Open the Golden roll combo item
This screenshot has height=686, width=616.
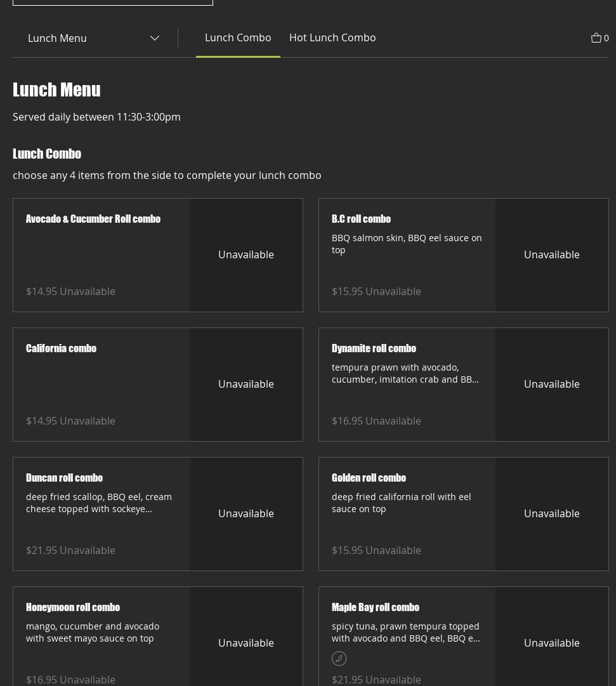(369, 478)
